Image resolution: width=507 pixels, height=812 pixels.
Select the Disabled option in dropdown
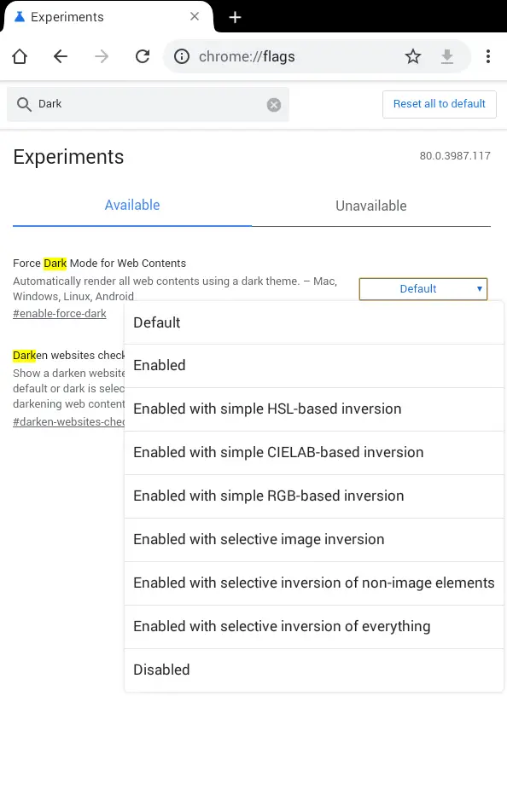tap(313, 670)
